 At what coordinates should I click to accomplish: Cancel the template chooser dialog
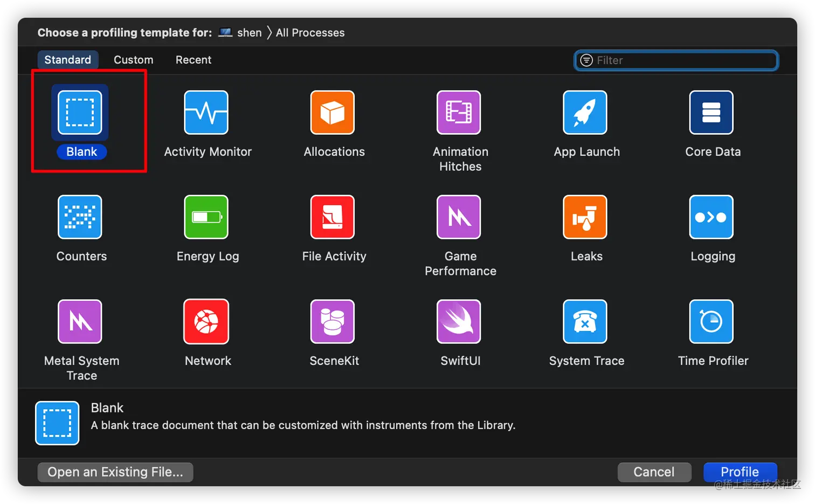(x=654, y=472)
